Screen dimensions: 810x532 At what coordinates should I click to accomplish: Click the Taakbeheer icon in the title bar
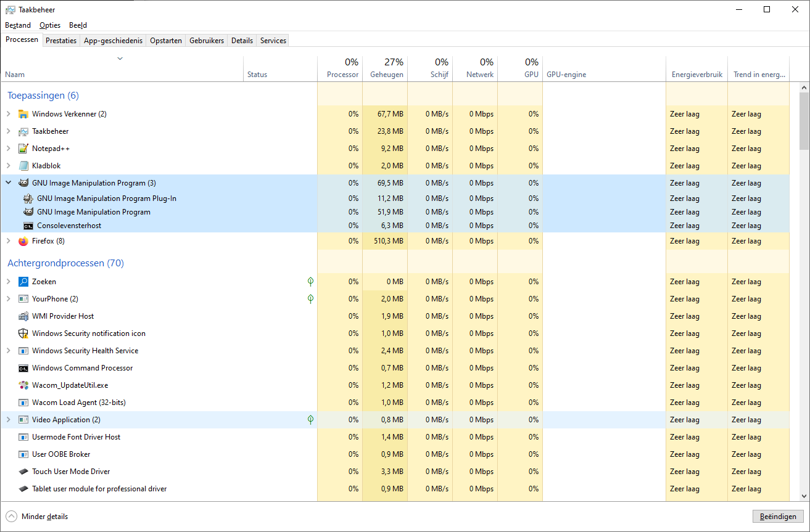[10, 10]
